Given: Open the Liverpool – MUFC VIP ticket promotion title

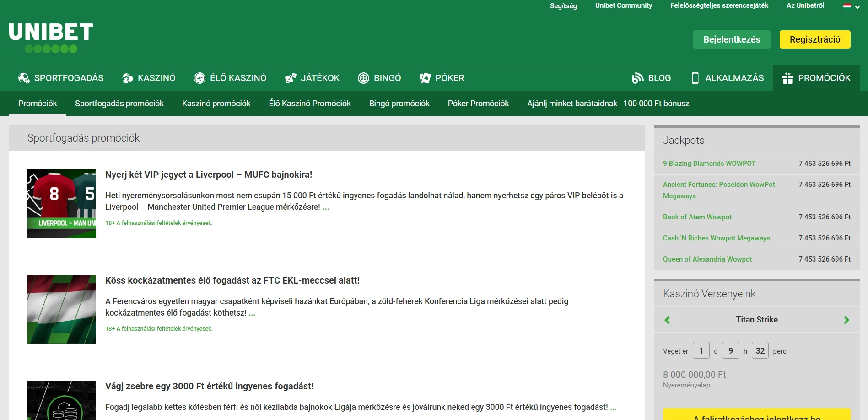Looking at the screenshot, I should point(209,175).
